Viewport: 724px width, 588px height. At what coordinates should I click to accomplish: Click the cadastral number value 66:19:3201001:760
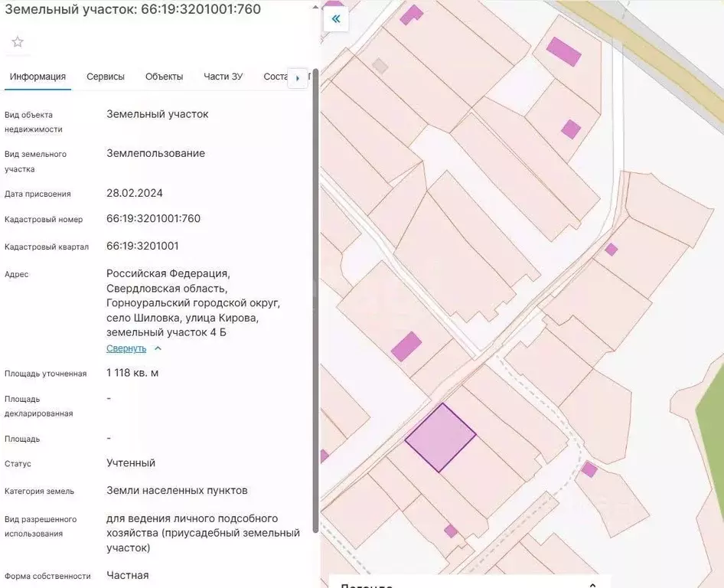153,219
